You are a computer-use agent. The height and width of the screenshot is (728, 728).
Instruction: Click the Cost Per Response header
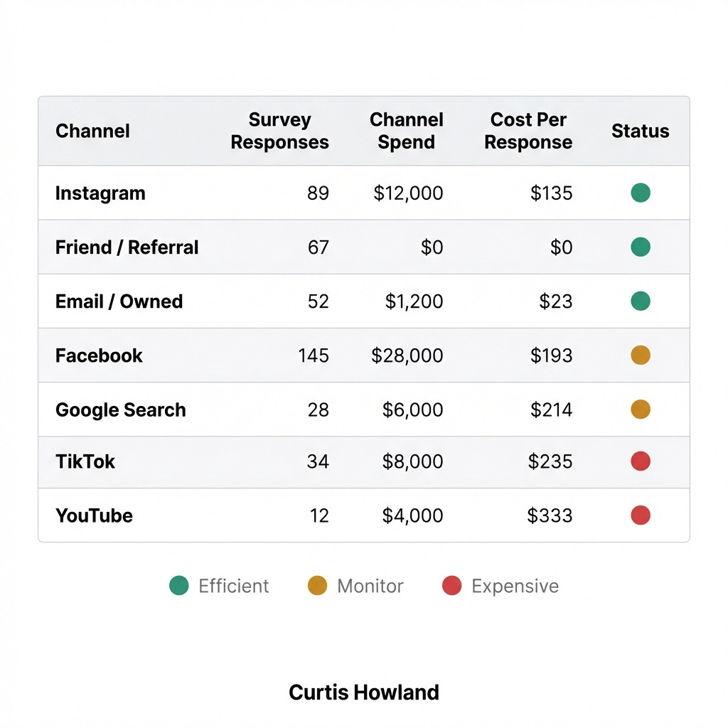[x=528, y=131]
